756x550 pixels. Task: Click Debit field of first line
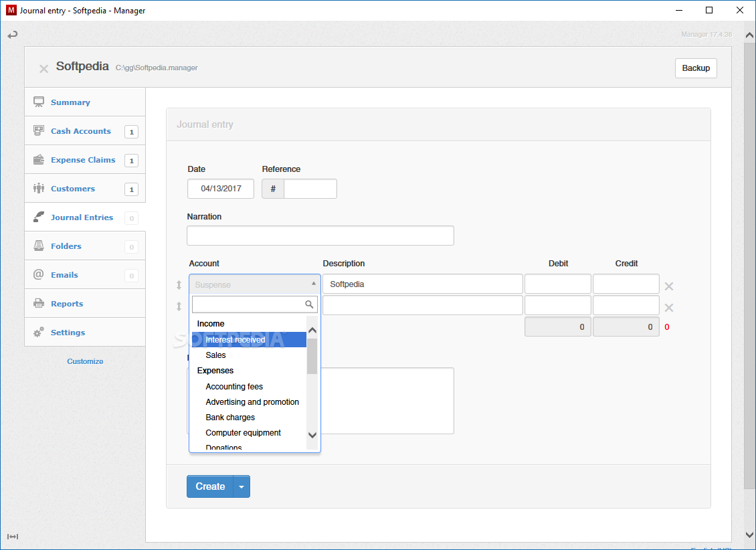tap(558, 284)
